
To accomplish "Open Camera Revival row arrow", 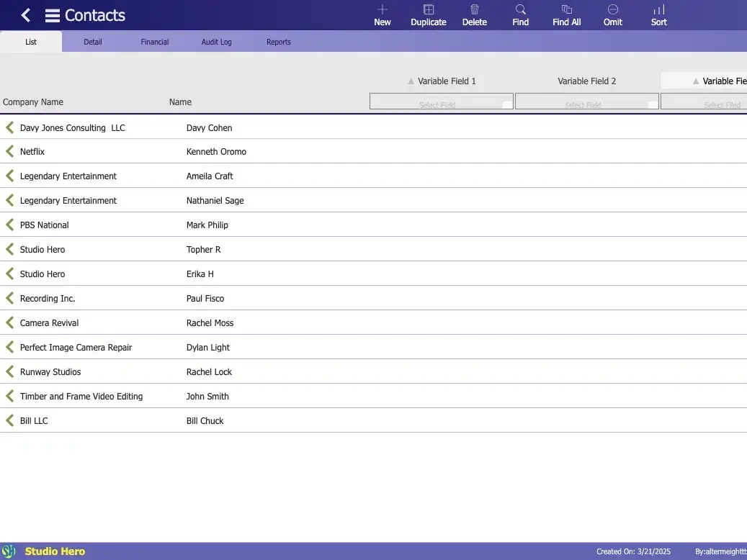I will click(x=9, y=322).
